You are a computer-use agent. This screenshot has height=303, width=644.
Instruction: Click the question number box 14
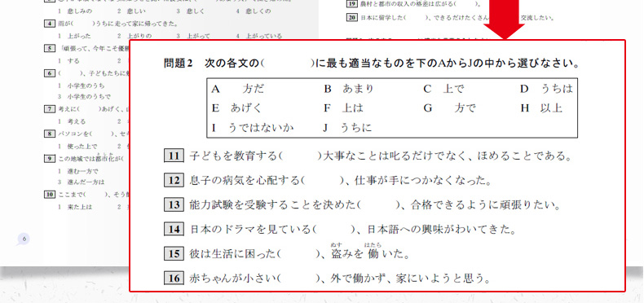pos(174,229)
